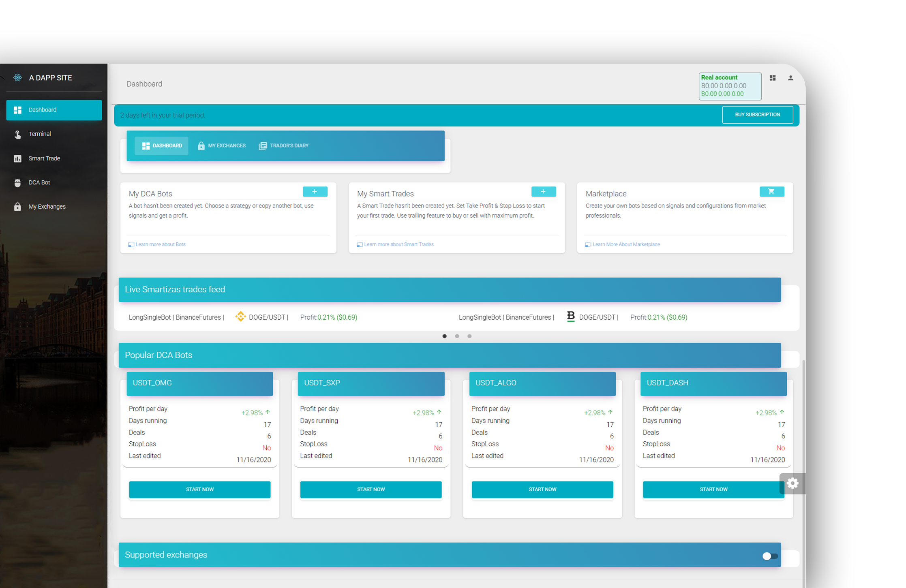Click the Buy Subscription button
The height and width of the screenshot is (588, 906).
click(x=757, y=115)
